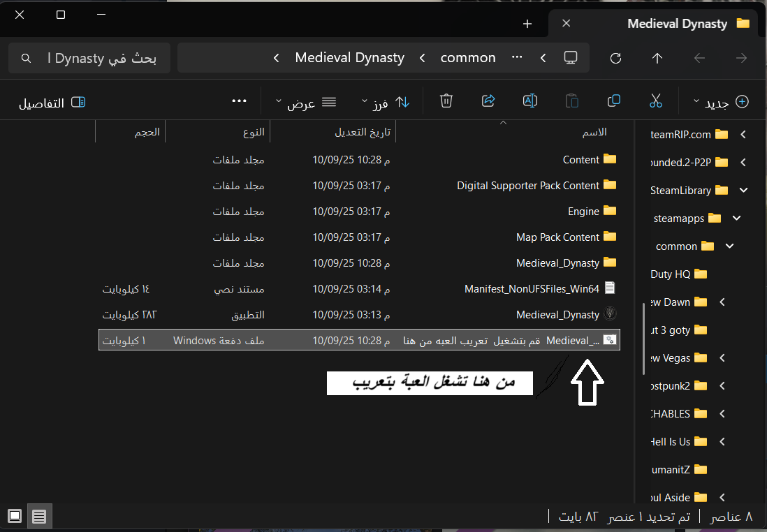Click Medieval Dynasty in the breadcrumb path
767x532 pixels.
click(x=350, y=58)
